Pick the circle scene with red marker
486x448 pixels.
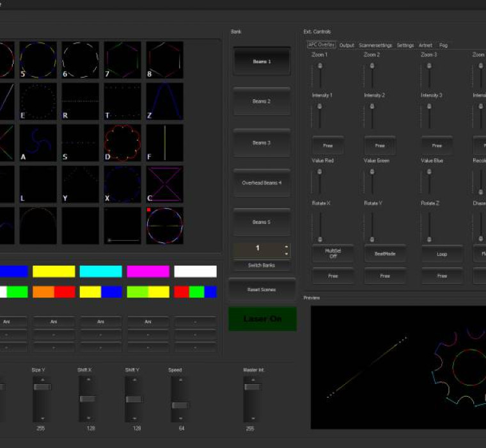[164, 225]
